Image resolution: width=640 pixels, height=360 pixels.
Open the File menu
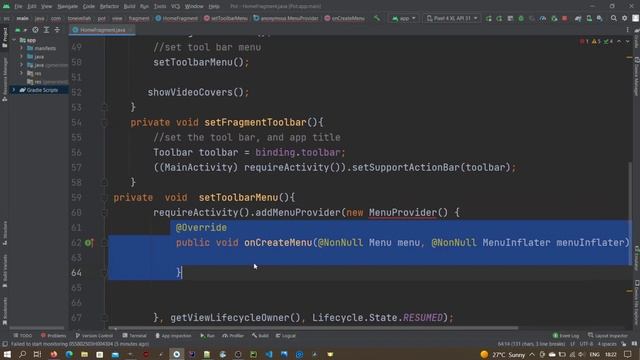click(18, 7)
